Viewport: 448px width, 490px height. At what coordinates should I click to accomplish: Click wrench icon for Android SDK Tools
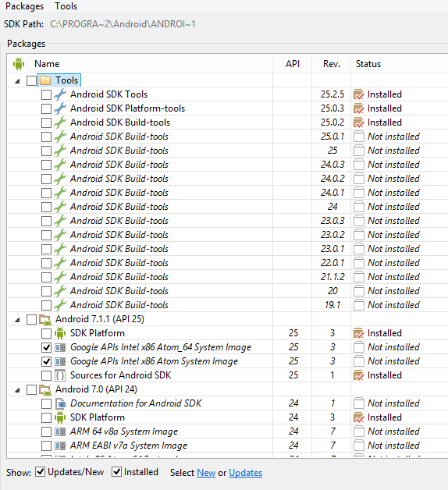click(x=60, y=94)
